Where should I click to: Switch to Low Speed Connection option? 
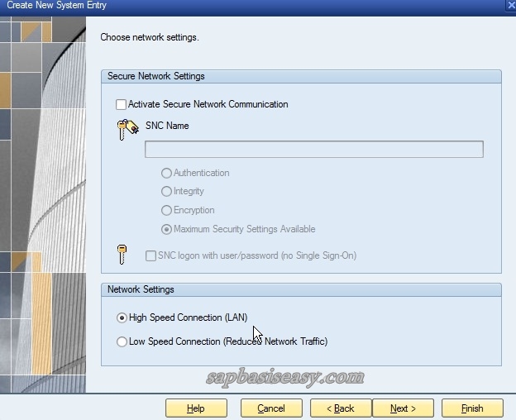[x=122, y=341]
